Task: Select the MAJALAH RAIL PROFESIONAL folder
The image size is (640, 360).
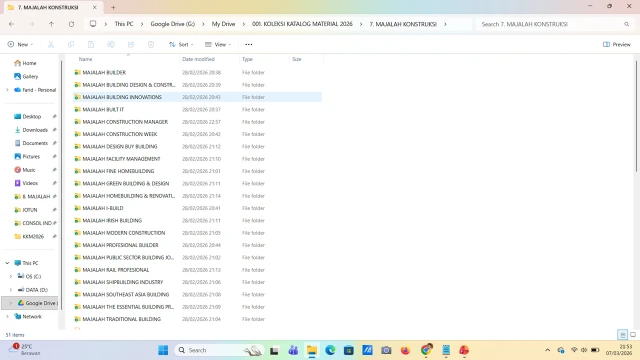Action: coord(116,270)
